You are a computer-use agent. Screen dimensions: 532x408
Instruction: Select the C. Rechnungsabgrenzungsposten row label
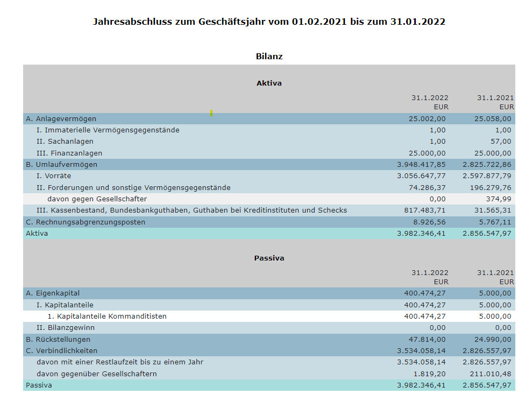[x=86, y=222]
